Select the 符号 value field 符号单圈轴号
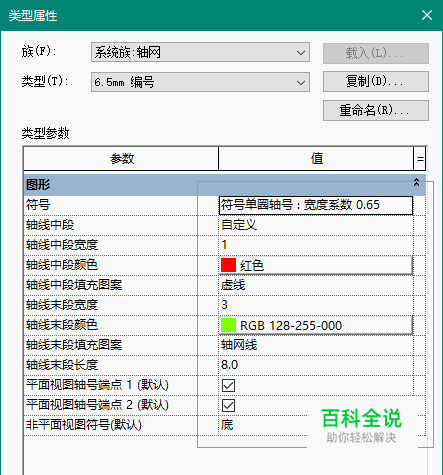The image size is (443, 475). (316, 205)
